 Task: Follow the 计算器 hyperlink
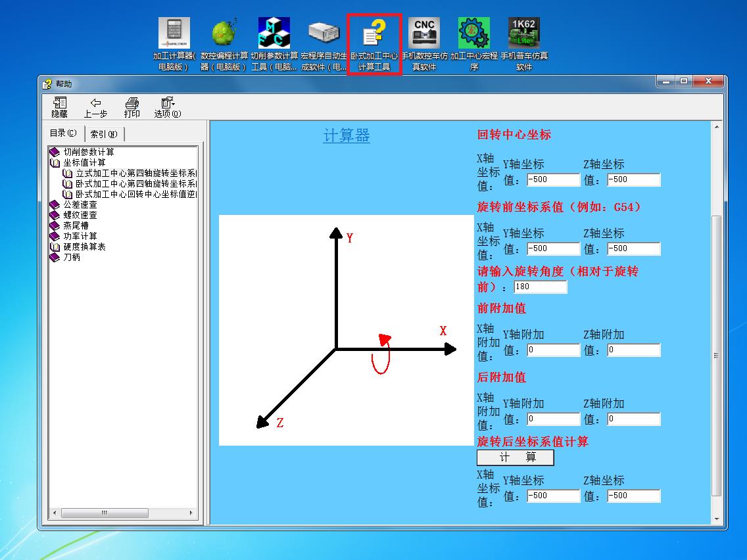coord(347,135)
